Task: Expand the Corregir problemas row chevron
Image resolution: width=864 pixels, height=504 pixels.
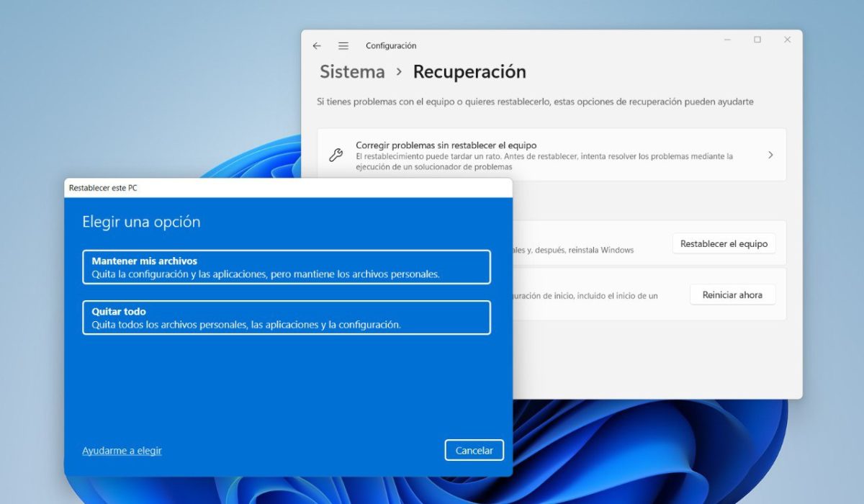Action: click(x=770, y=155)
